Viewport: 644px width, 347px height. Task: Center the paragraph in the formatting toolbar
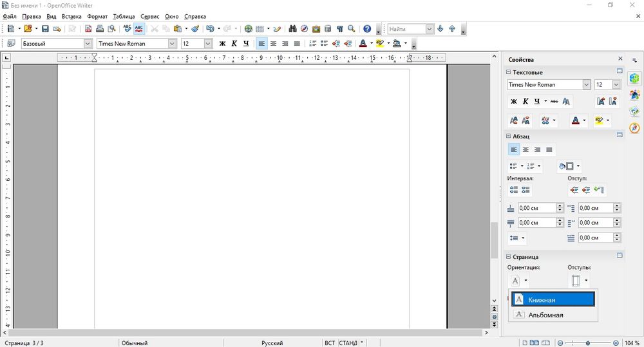(x=273, y=44)
